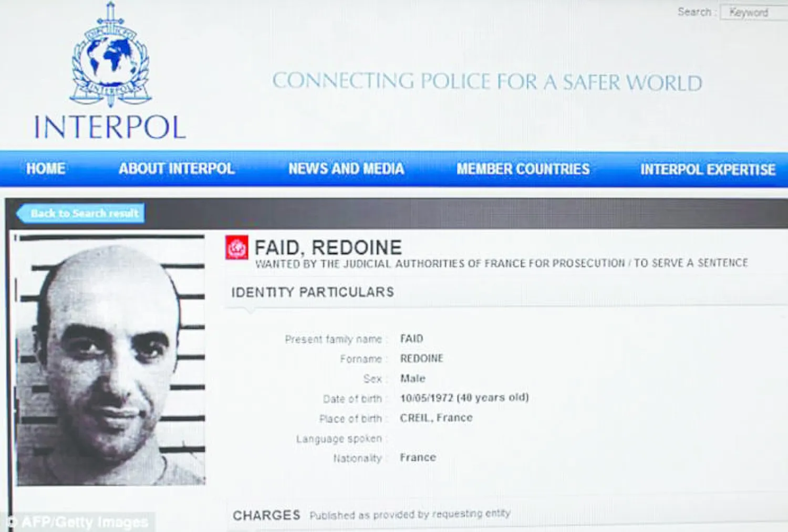Viewport: 788px width, 532px height.
Task: Click the Connecting Police tagline banner
Action: point(487,82)
